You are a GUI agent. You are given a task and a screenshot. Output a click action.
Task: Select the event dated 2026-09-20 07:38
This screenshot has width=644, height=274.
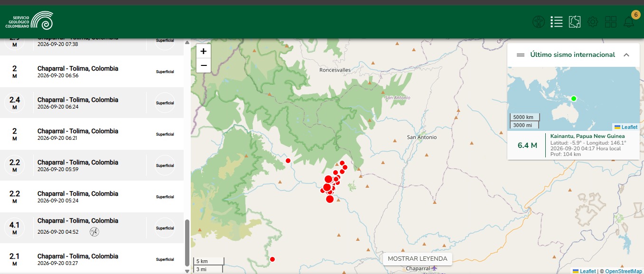(92, 46)
